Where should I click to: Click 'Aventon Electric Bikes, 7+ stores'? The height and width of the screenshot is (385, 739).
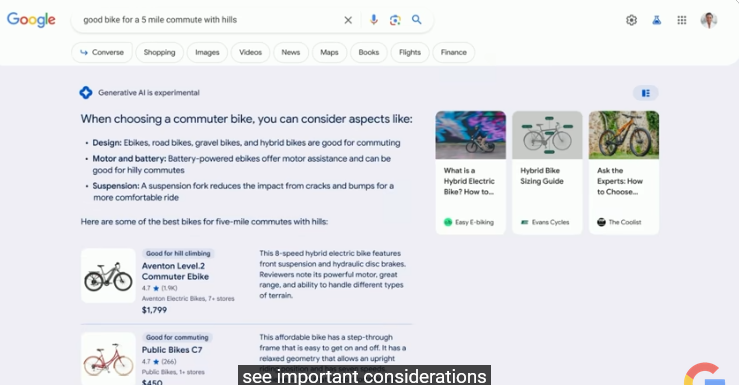188,298
